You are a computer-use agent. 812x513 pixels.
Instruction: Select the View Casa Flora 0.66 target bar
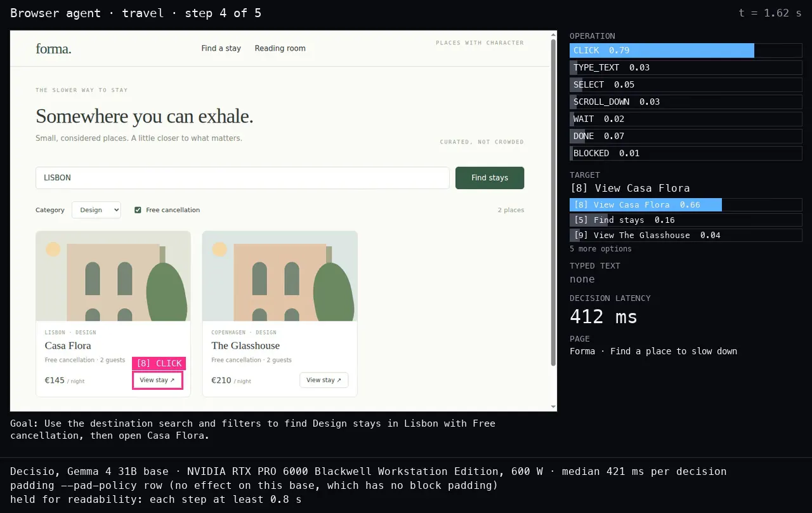[686, 204]
